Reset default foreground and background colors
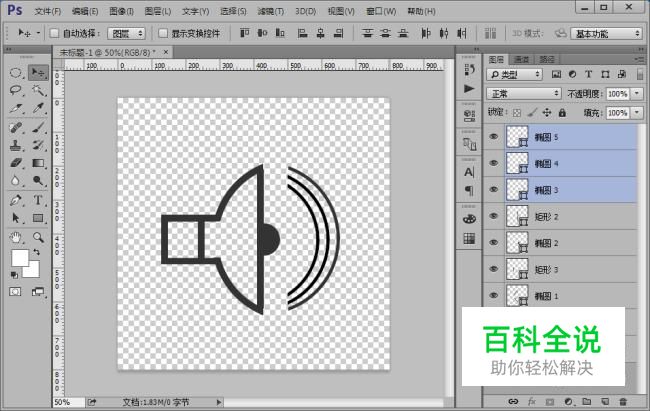 (x=14, y=275)
